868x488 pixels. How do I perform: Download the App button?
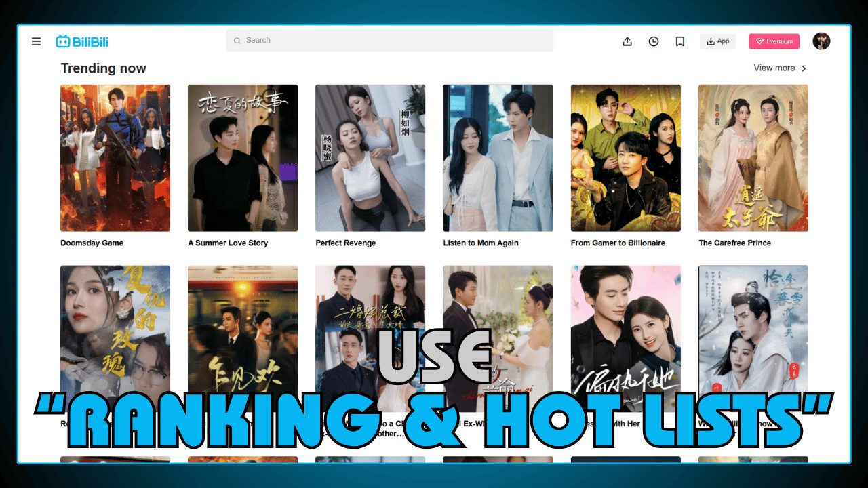pos(717,41)
